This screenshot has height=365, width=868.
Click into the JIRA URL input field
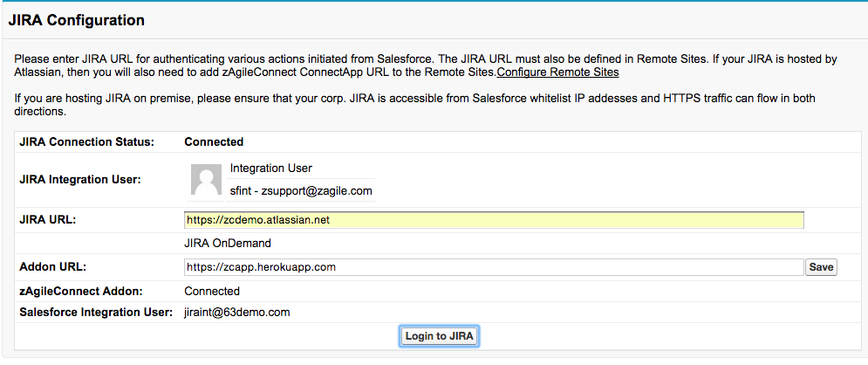point(493,220)
